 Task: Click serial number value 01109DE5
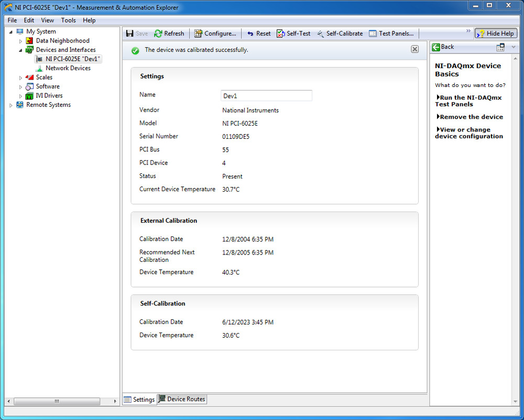click(x=236, y=137)
